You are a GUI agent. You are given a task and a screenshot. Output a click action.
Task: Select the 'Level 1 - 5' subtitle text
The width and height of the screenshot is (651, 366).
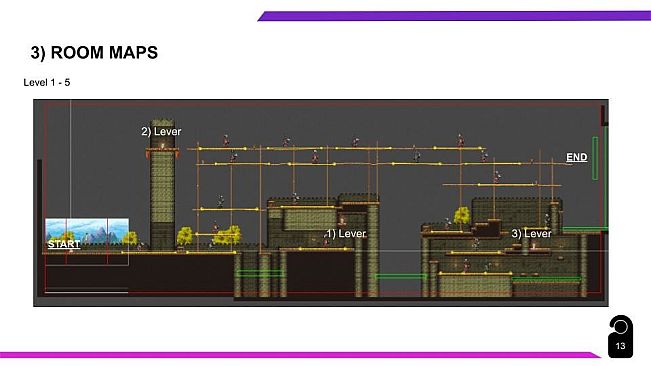tap(46, 83)
